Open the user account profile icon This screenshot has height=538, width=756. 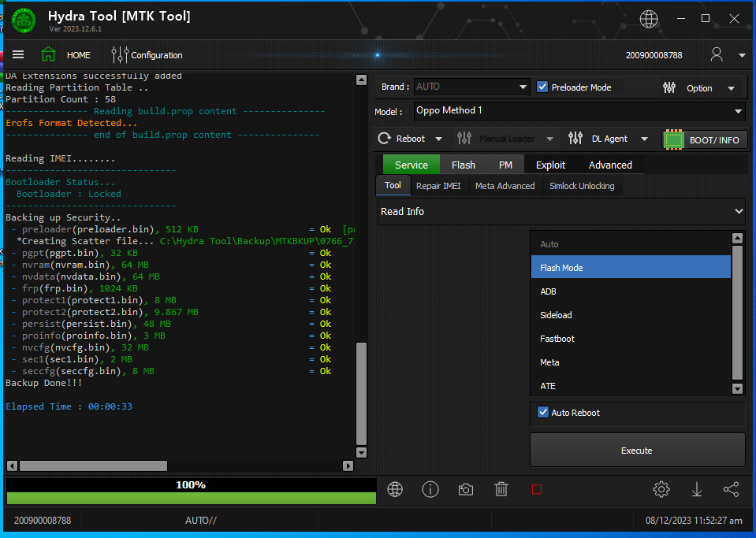(x=717, y=54)
